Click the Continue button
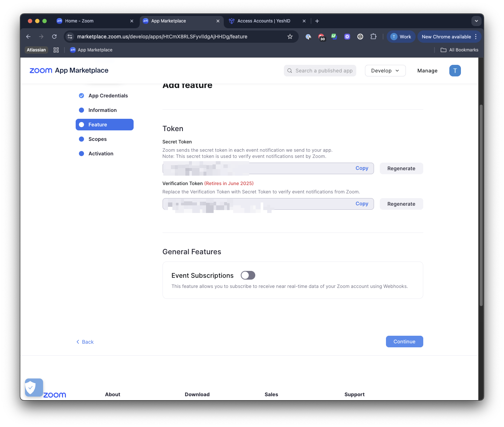504x427 pixels. tap(404, 342)
